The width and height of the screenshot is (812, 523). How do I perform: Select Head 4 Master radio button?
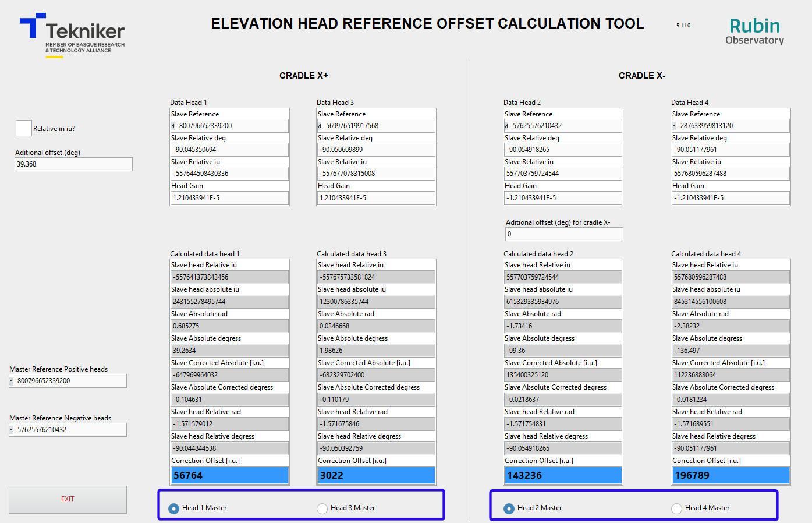676,508
